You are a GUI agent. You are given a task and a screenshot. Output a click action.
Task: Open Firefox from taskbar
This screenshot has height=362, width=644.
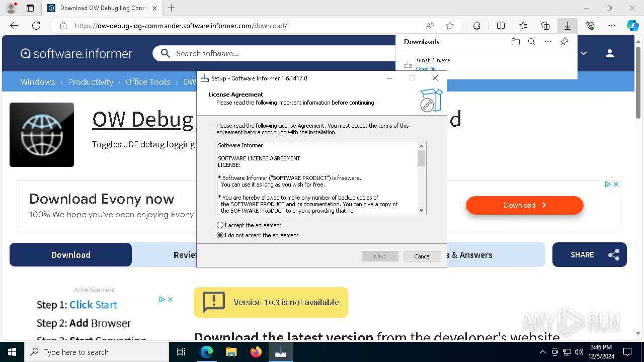pos(256,352)
